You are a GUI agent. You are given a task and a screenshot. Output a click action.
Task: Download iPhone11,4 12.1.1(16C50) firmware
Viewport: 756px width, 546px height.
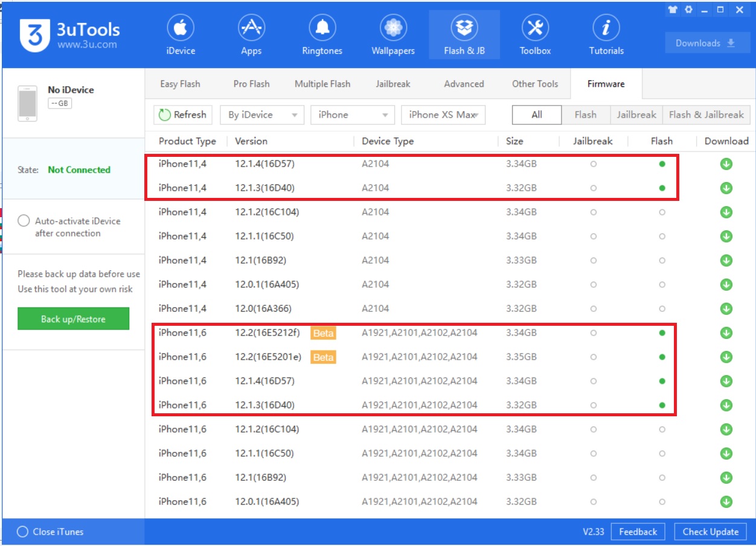point(726,236)
